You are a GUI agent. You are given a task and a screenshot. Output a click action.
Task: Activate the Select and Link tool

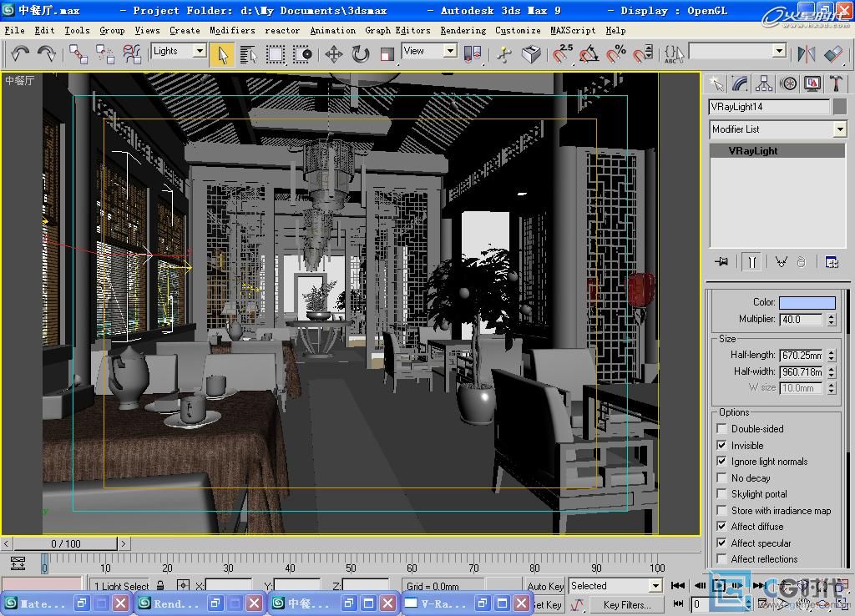click(78, 54)
